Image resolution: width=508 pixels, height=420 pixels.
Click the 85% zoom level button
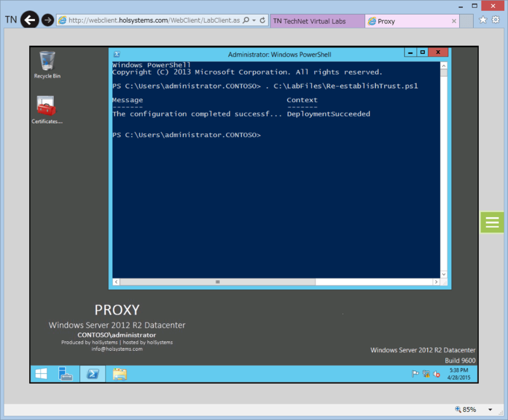(465, 410)
